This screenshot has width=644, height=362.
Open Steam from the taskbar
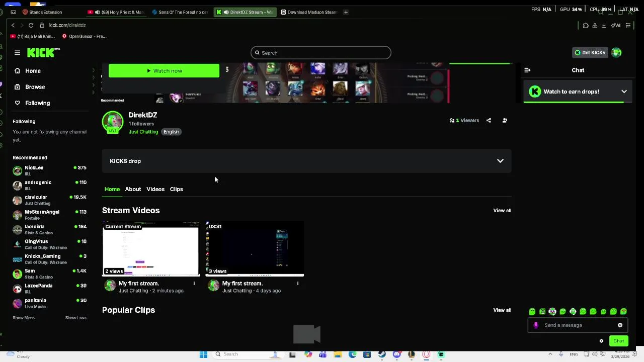click(382, 354)
